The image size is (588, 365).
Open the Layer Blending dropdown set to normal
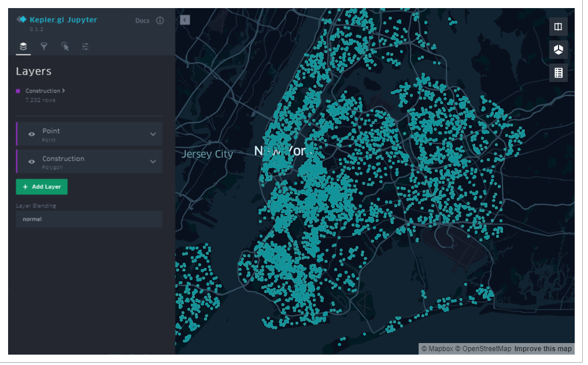point(89,219)
